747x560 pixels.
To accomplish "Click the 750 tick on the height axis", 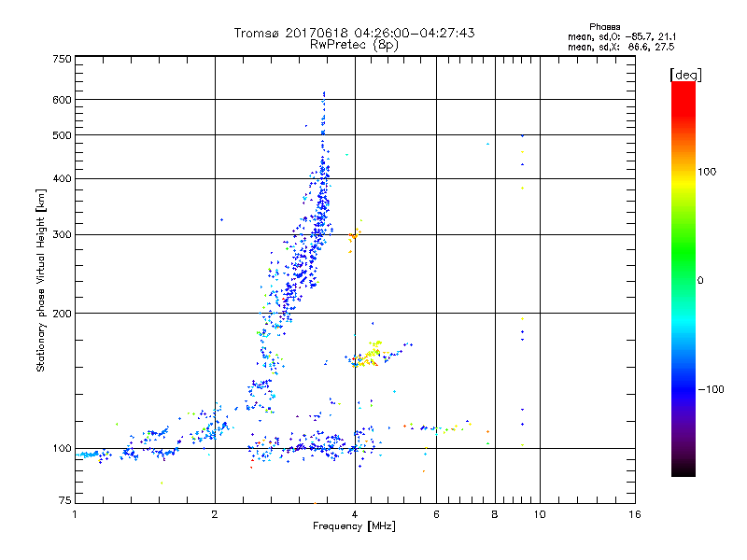I will [x=63, y=59].
